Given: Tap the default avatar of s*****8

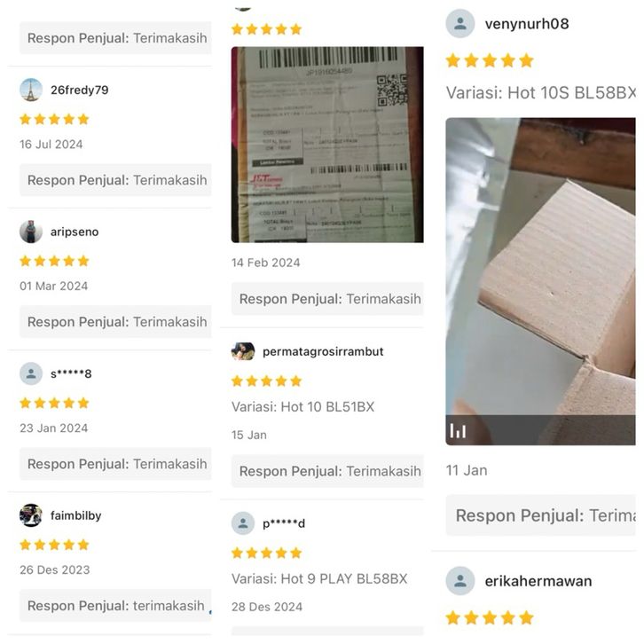Looking at the screenshot, I should click(x=31, y=373).
